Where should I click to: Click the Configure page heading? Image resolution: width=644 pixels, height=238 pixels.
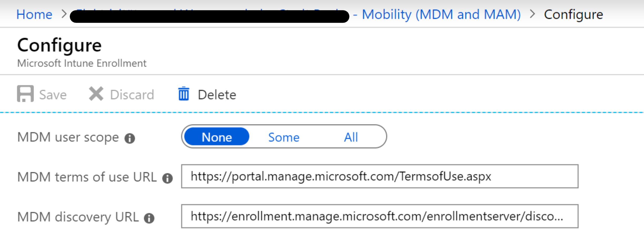pos(60,45)
